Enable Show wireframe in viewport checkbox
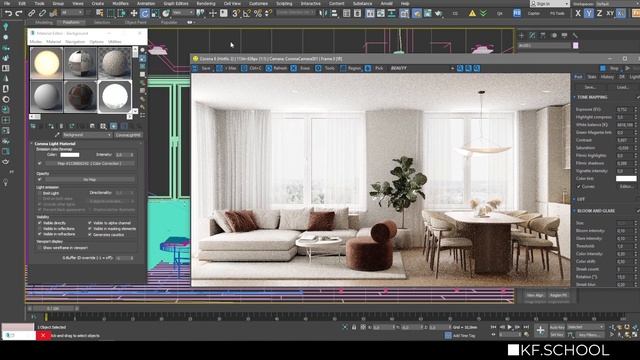 [x=40, y=248]
